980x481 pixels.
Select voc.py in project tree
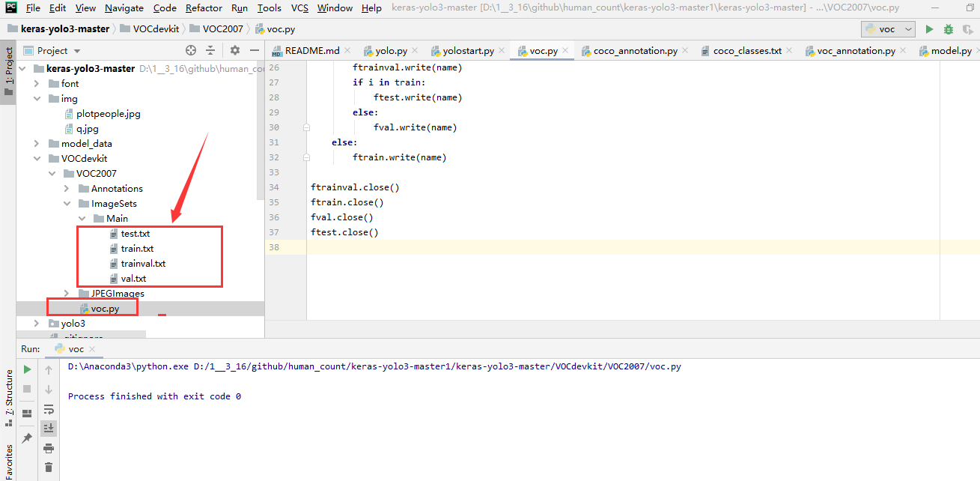pos(105,308)
